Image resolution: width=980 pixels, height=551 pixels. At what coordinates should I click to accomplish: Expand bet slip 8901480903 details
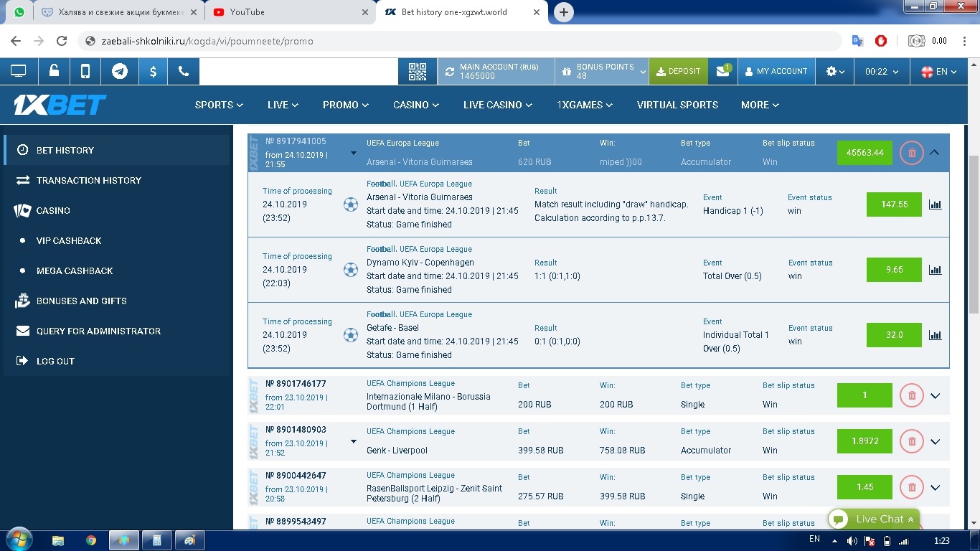(x=935, y=441)
